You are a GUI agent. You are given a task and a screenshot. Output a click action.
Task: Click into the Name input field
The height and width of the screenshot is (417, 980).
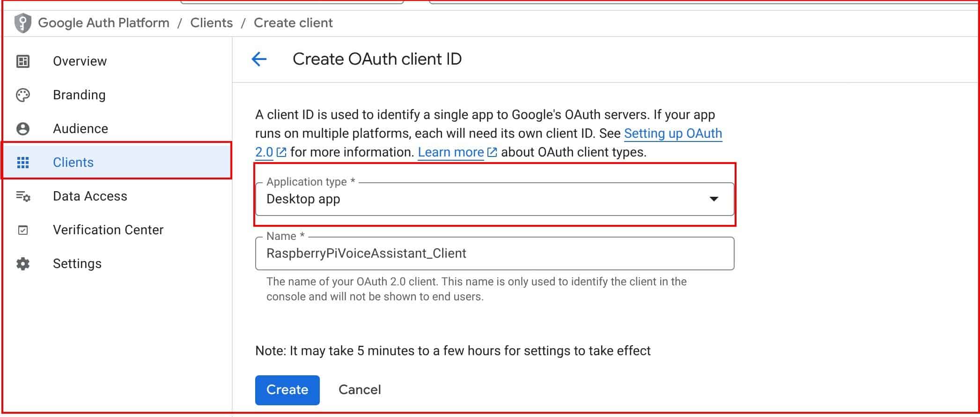[494, 253]
